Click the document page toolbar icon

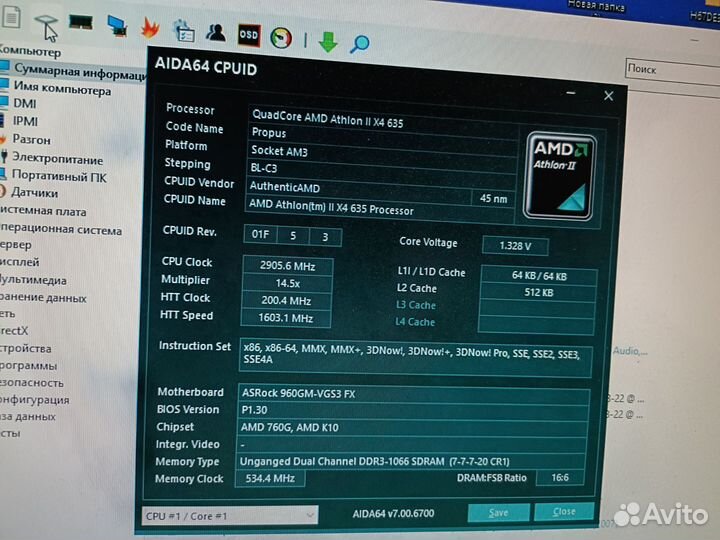(x=11, y=17)
